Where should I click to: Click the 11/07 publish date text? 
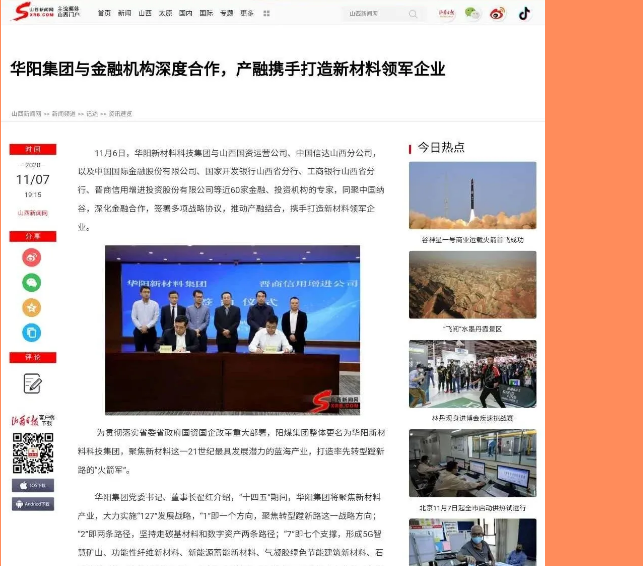coord(33,180)
